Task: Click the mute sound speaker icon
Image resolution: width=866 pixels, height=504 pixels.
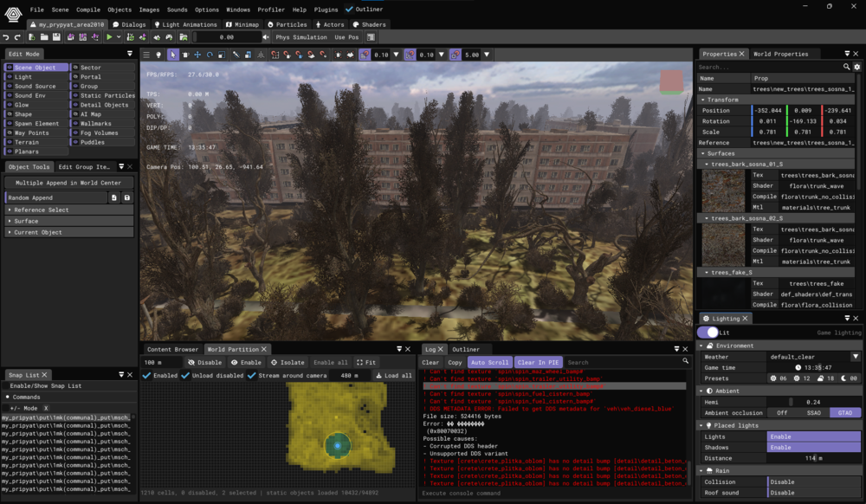Action: (266, 37)
